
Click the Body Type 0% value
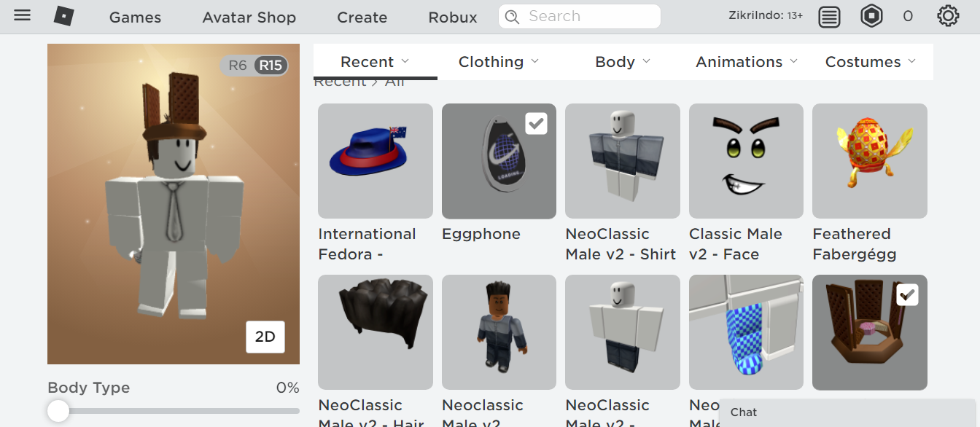click(287, 388)
